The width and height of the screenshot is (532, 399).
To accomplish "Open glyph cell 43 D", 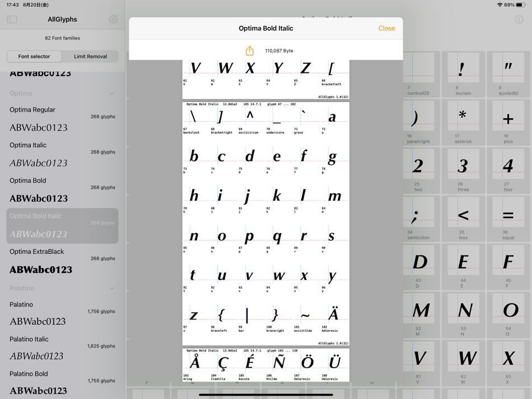I will tap(421, 267).
